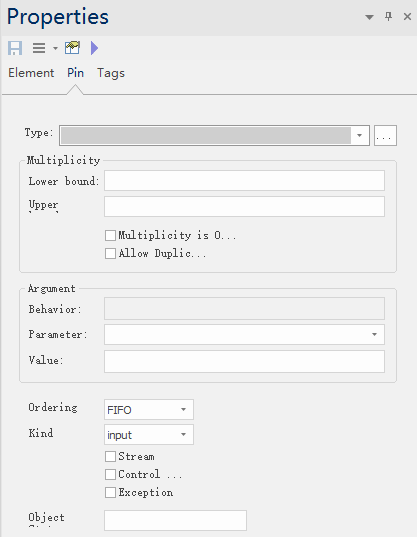This screenshot has width=417, height=537.
Task: Toggle the auto-hide pin icon
Action: 388,16
